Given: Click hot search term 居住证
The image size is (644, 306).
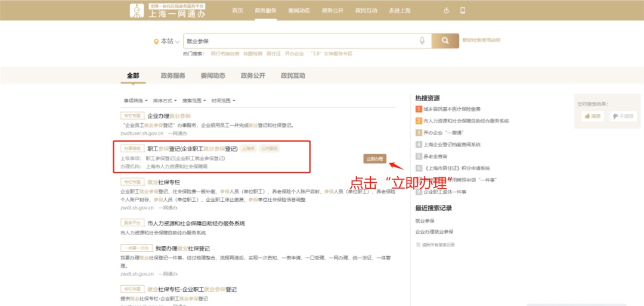Looking at the screenshot, I should (273, 54).
